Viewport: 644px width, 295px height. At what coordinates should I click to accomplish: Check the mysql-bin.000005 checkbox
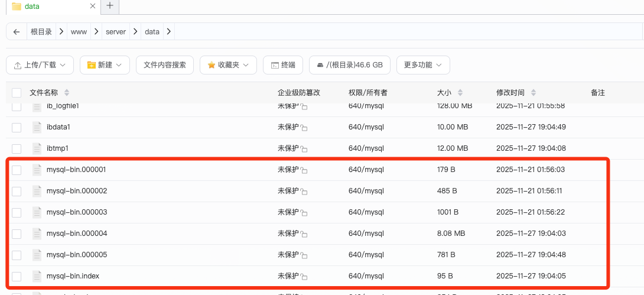coord(17,255)
